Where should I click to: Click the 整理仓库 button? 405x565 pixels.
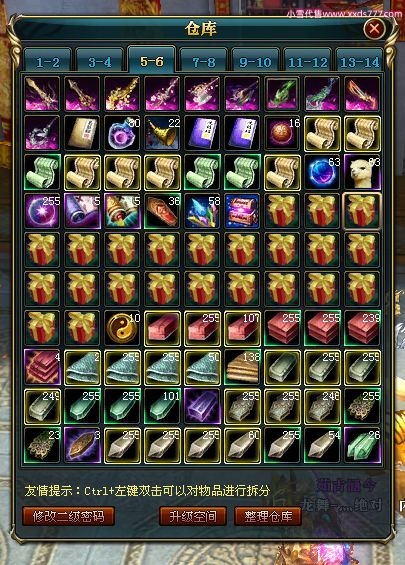(268, 516)
